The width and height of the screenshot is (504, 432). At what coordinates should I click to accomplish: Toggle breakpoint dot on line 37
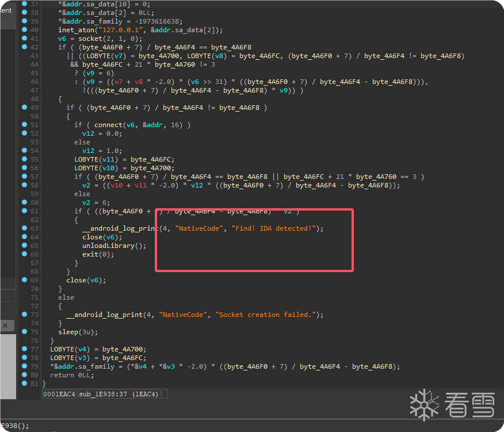coord(24,4)
